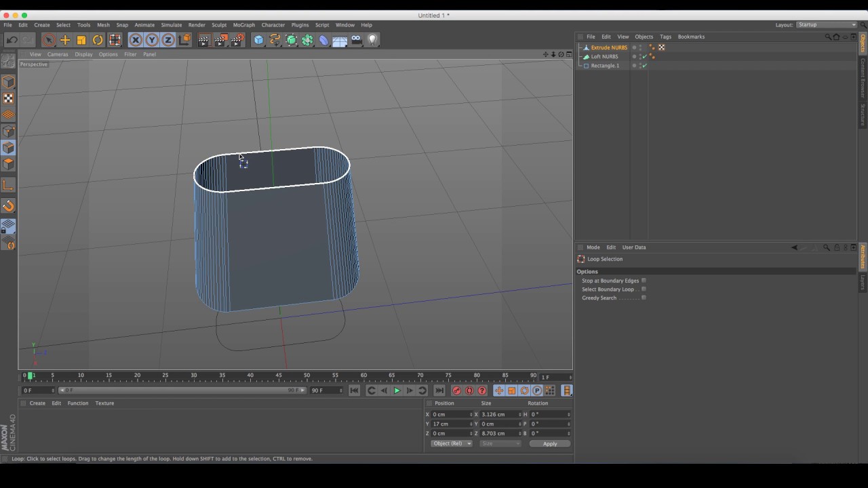Image resolution: width=868 pixels, height=488 pixels.
Task: Toggle the X axis lock
Action: (x=136, y=40)
